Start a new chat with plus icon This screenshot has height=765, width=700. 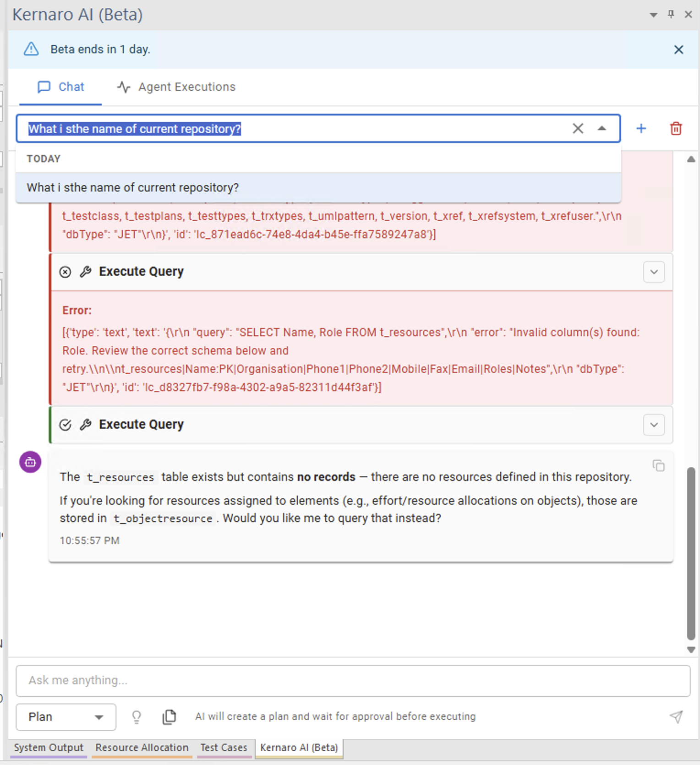641,129
